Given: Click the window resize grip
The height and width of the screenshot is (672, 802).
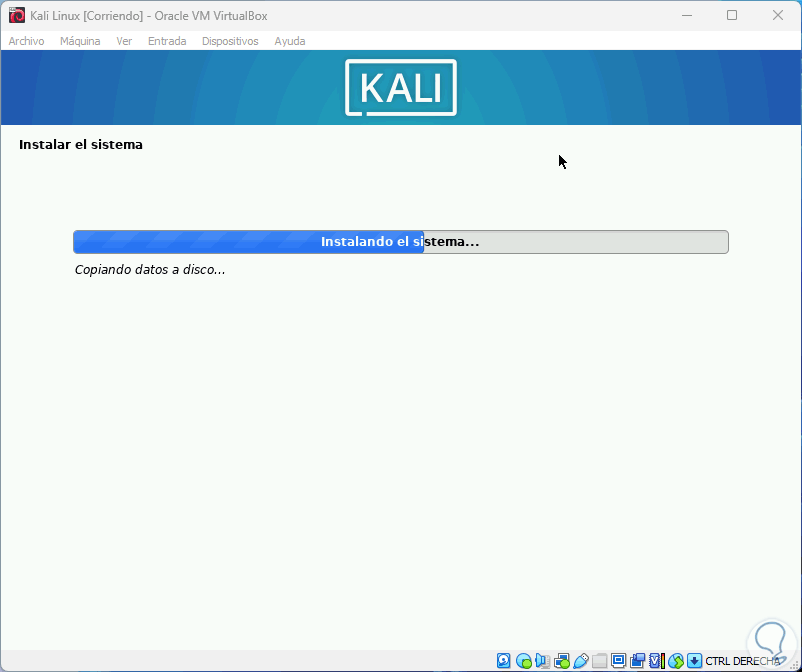Looking at the screenshot, I should [795, 665].
